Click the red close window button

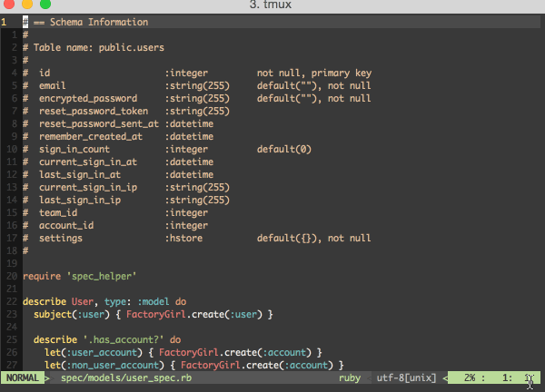(x=9, y=3)
